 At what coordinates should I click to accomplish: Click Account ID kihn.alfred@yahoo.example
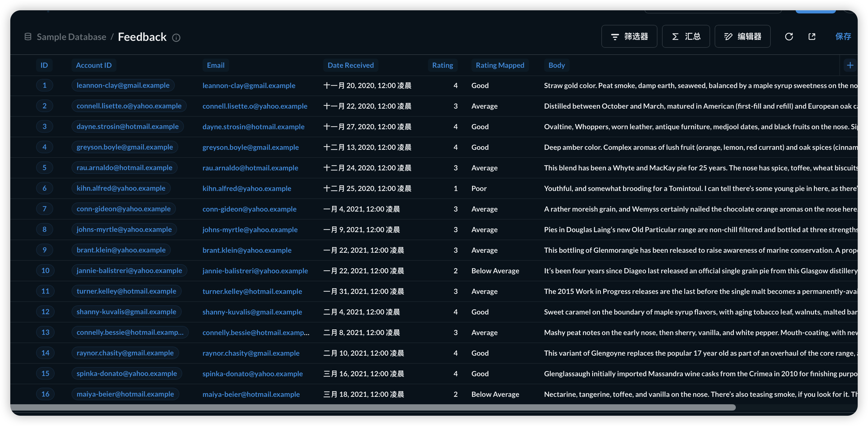[121, 188]
